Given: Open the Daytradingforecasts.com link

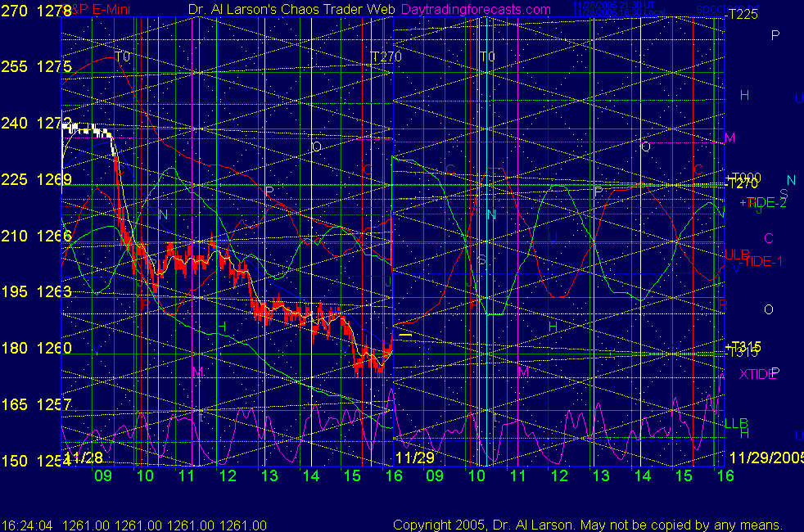Looking at the screenshot, I should [476, 9].
